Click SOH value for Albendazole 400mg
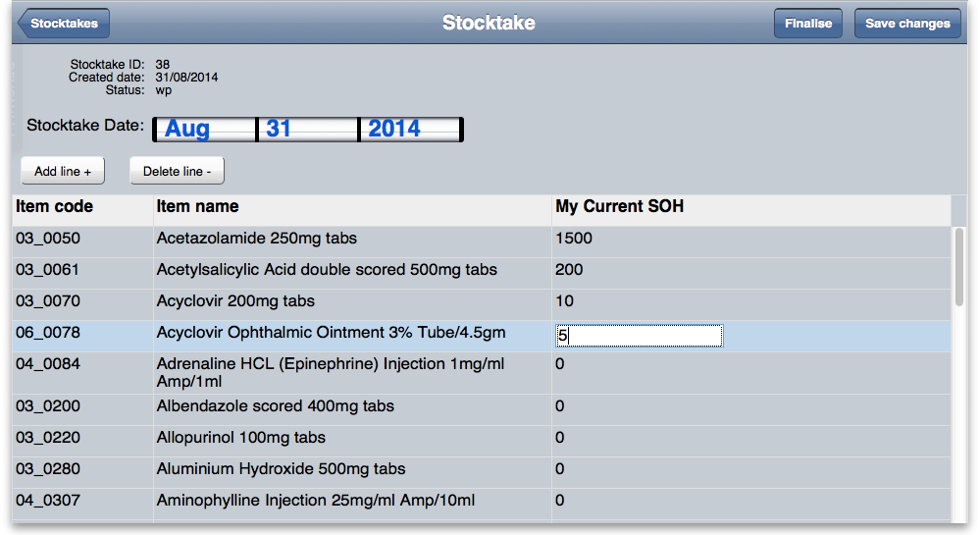 (560, 406)
